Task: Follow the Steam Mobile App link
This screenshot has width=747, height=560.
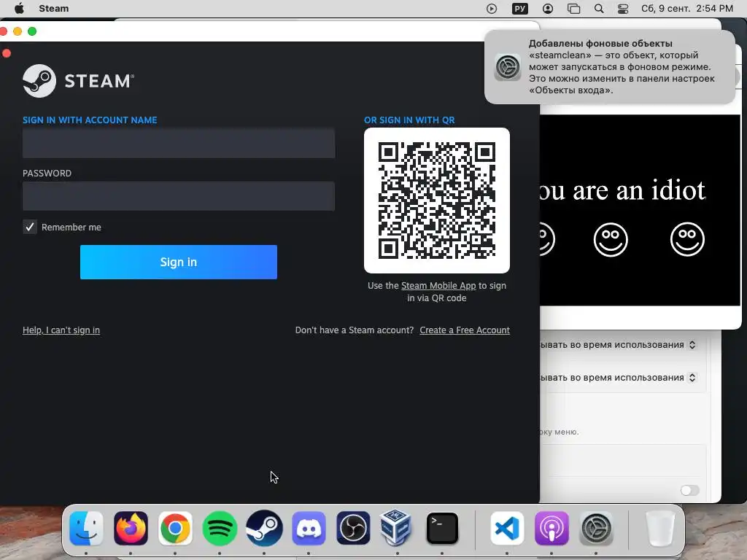Action: point(438,286)
